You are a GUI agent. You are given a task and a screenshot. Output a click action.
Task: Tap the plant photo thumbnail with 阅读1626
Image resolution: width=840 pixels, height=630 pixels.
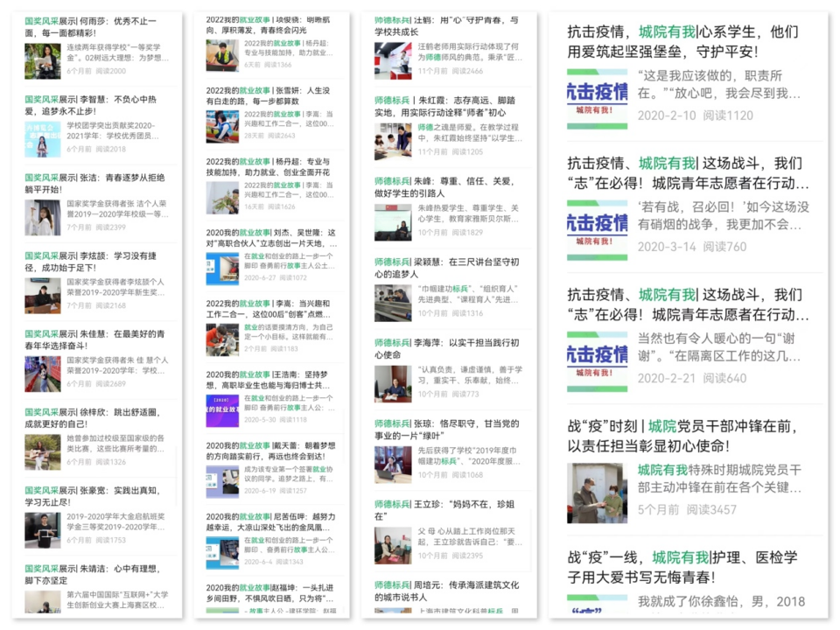click(222, 198)
